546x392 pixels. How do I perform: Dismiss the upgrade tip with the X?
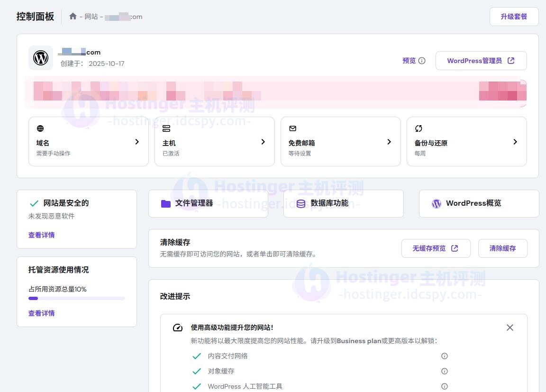[x=510, y=327]
